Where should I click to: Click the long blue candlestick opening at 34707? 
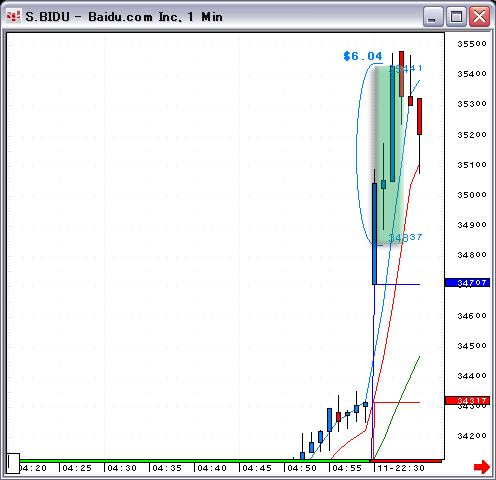[374, 233]
